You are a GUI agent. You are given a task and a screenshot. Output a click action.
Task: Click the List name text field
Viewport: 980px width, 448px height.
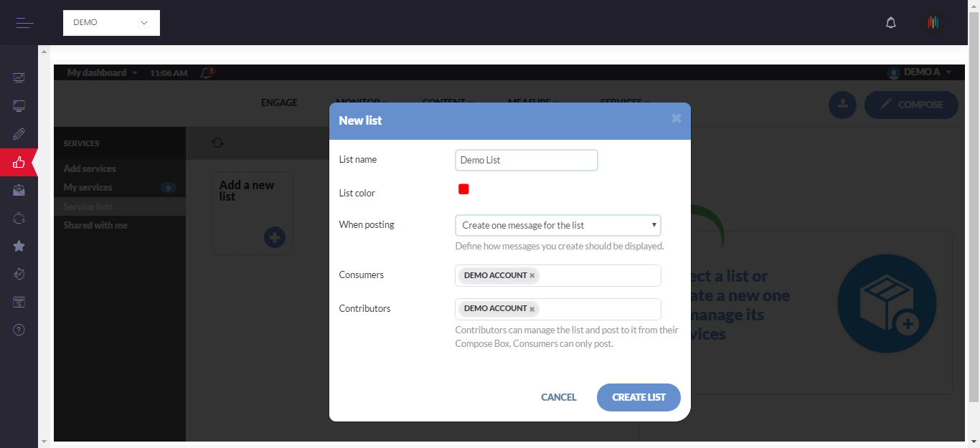526,161
